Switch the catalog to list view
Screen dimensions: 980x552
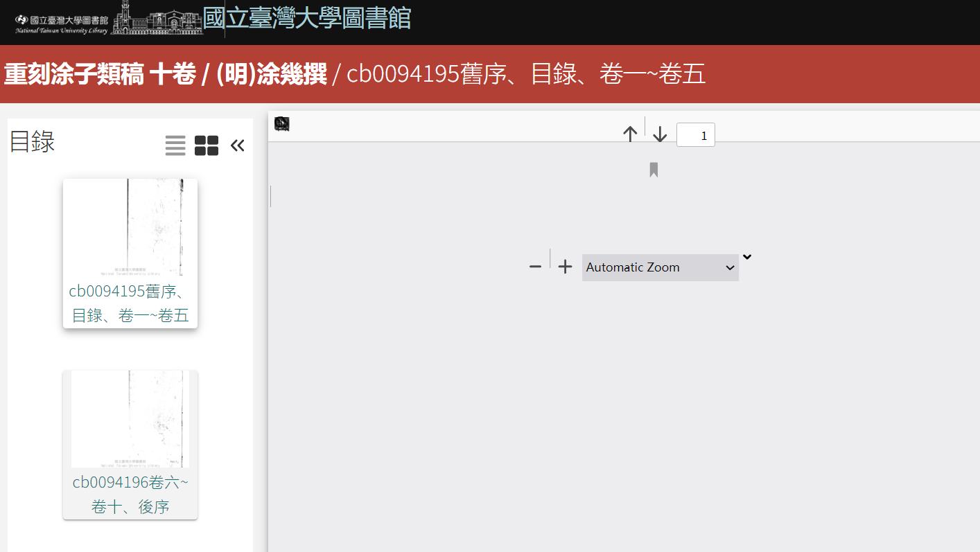pos(175,145)
